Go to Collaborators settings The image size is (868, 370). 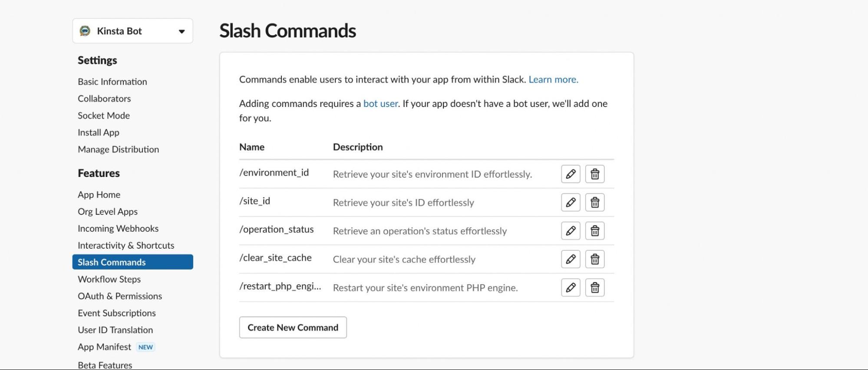coord(104,99)
